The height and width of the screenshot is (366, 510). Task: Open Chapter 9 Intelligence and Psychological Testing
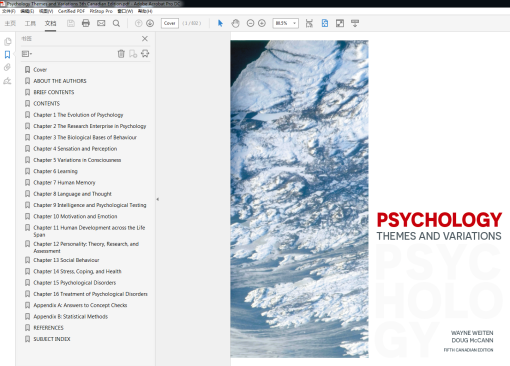click(x=90, y=205)
